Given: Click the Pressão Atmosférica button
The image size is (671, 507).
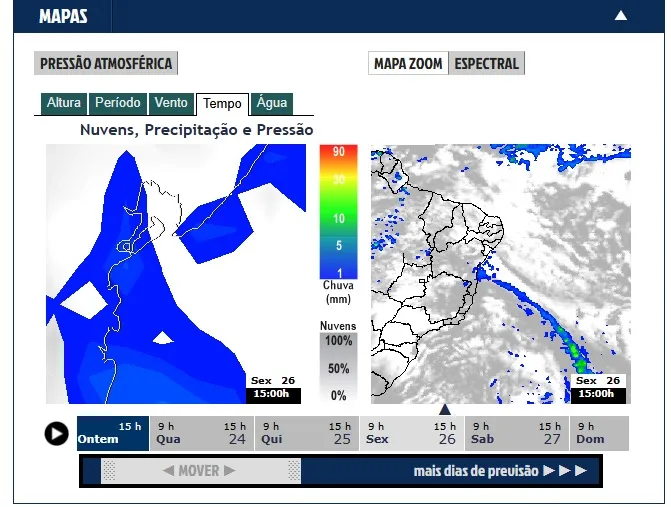Looking at the screenshot, I should click(106, 64).
